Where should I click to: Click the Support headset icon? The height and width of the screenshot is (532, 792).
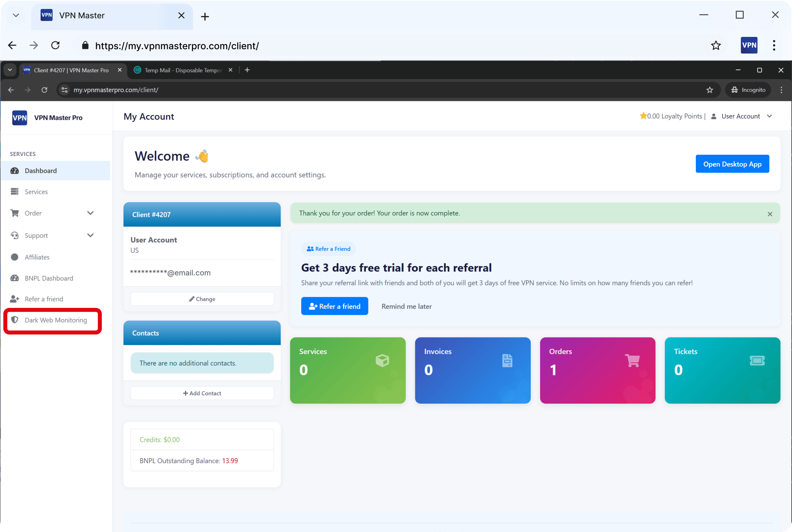click(x=15, y=235)
